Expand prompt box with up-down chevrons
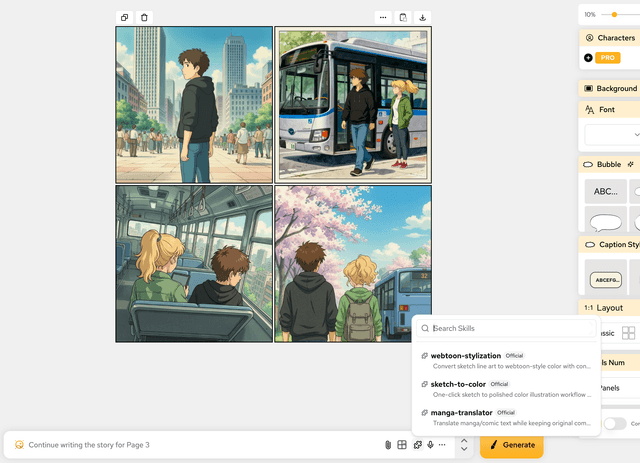640x463 pixels. [x=463, y=445]
